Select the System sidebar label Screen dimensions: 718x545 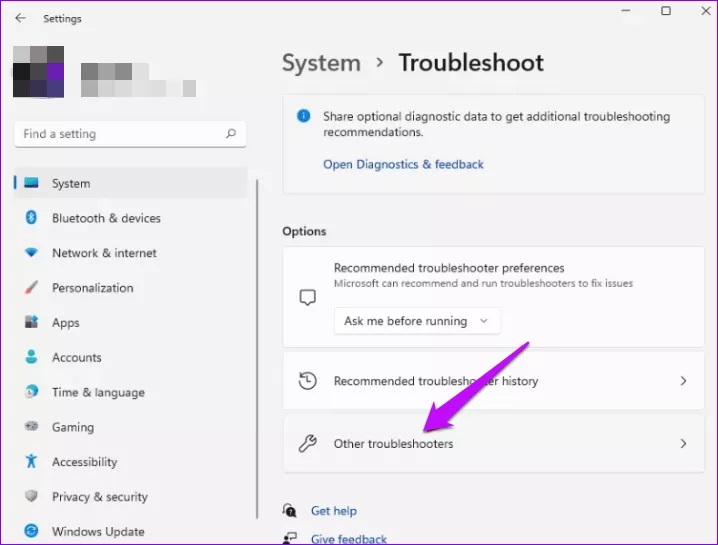click(71, 183)
